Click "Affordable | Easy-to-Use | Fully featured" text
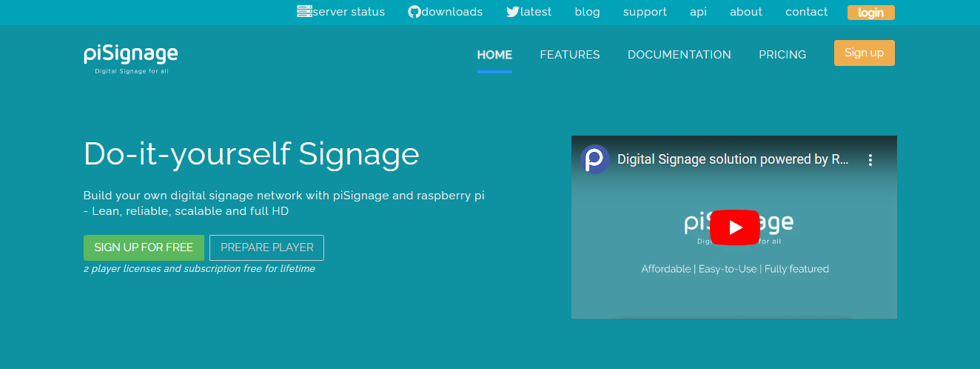 click(735, 269)
